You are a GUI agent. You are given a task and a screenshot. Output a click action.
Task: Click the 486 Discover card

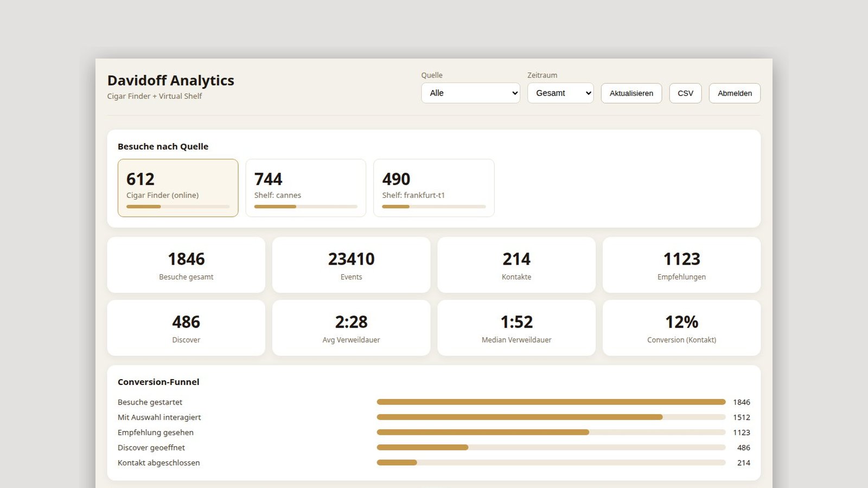click(186, 328)
